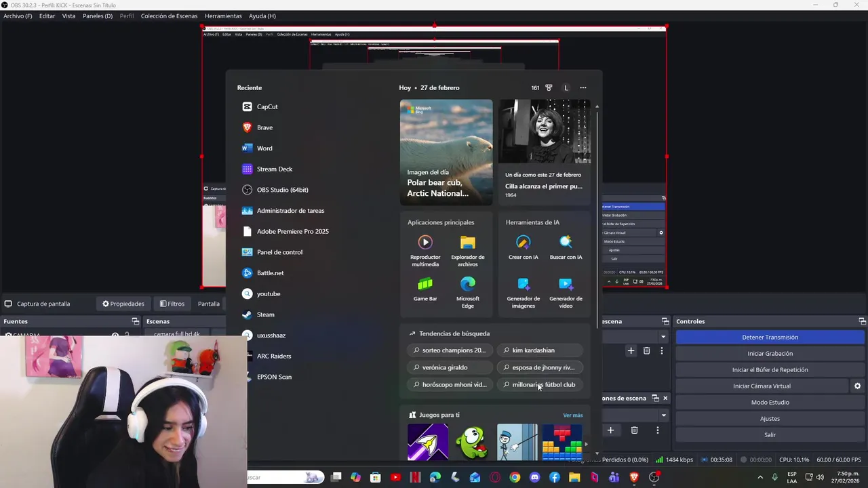Open Paneles (D) menu
Screen dimensions: 868x488
[x=98, y=16]
